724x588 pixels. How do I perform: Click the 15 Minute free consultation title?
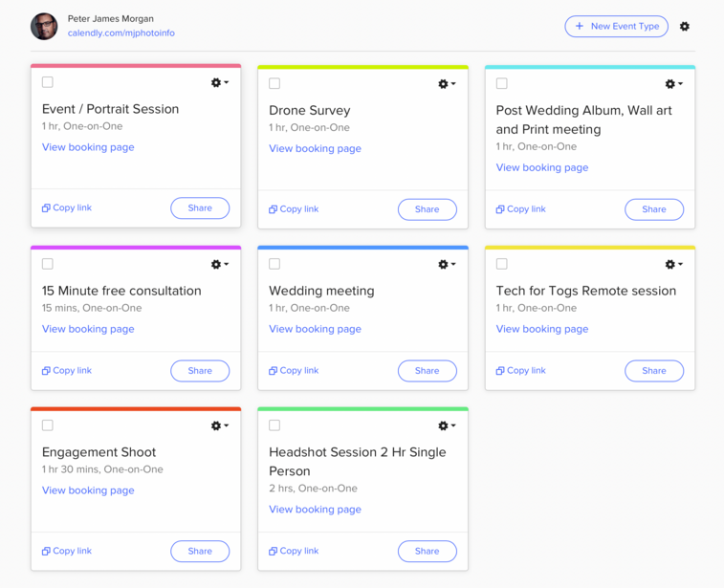(x=121, y=291)
